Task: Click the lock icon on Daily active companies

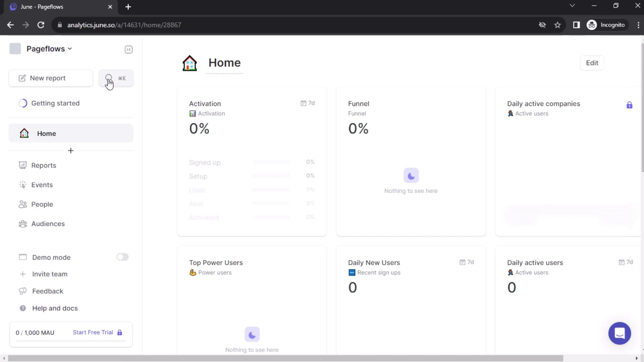Action: (x=629, y=105)
